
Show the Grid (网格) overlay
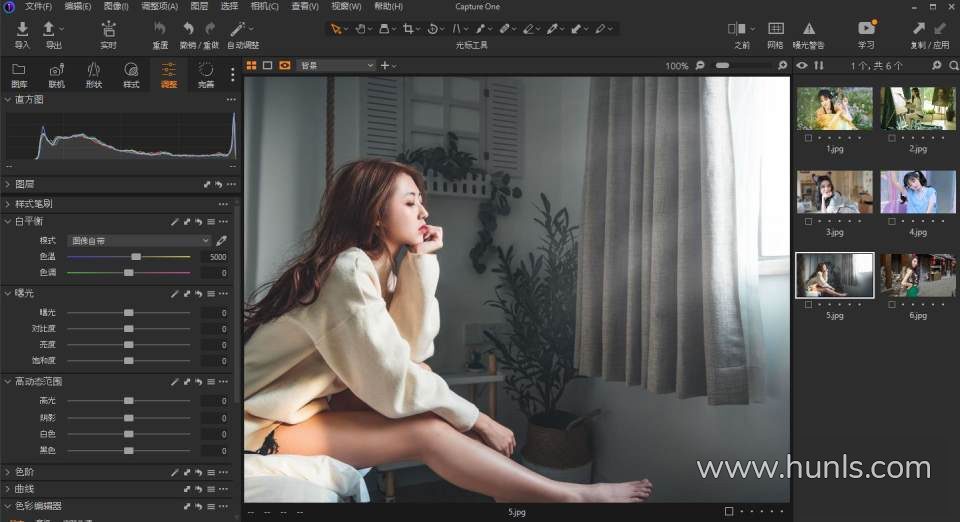point(776,29)
